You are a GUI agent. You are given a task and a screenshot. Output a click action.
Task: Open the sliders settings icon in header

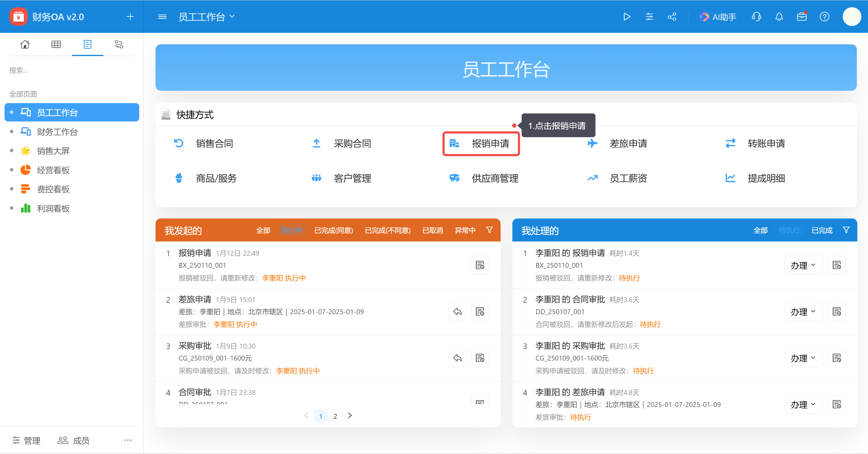[649, 17]
